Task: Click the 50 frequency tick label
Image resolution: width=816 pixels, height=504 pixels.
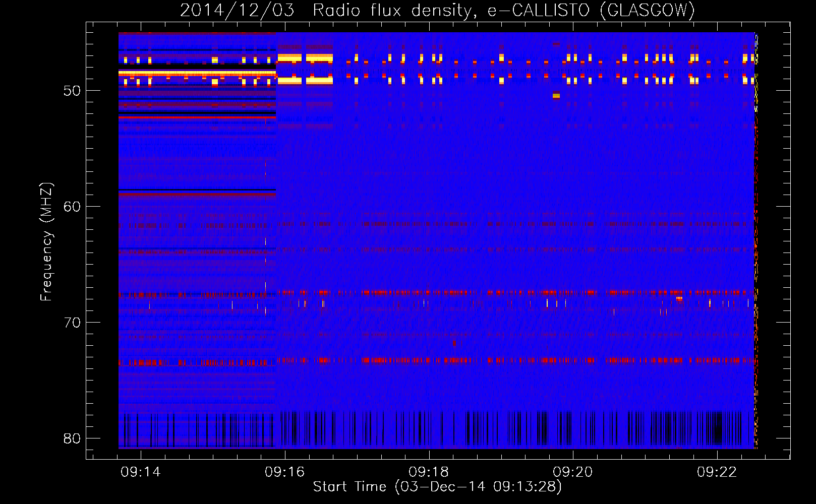Action: coord(72,91)
